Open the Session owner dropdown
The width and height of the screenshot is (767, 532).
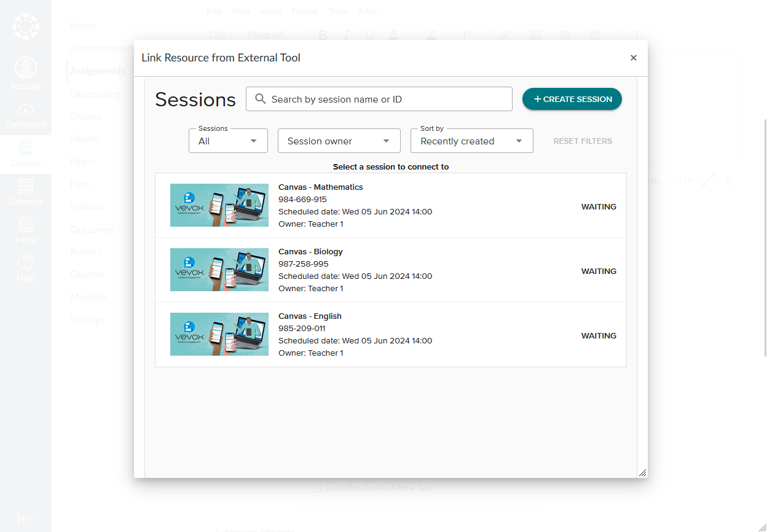click(339, 141)
